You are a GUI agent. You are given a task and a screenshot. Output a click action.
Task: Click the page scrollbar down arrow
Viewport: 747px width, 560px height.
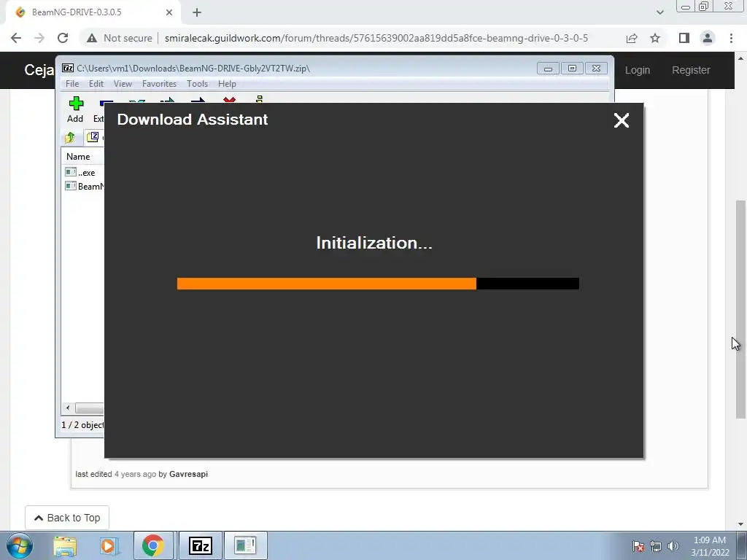[x=740, y=524]
